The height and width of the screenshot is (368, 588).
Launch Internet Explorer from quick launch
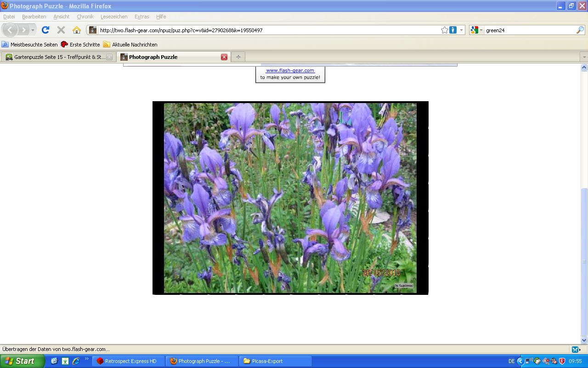[76, 361]
